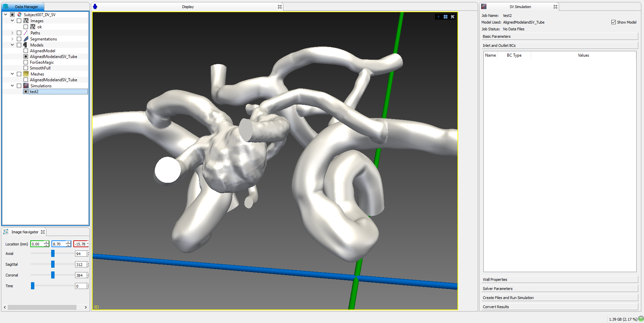This screenshot has width=644, height=323.
Task: Expand the Basic Parameters section
Action: pyautogui.click(x=560, y=36)
